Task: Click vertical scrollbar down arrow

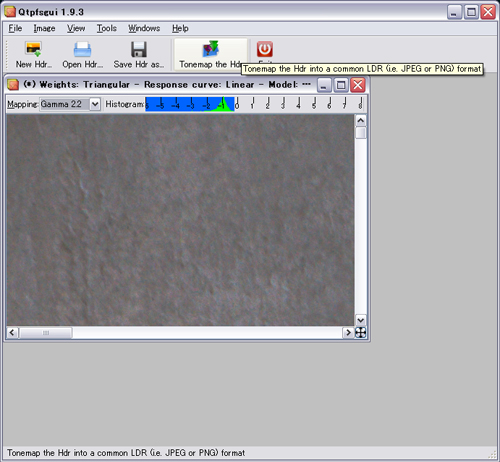Action: tap(361, 321)
